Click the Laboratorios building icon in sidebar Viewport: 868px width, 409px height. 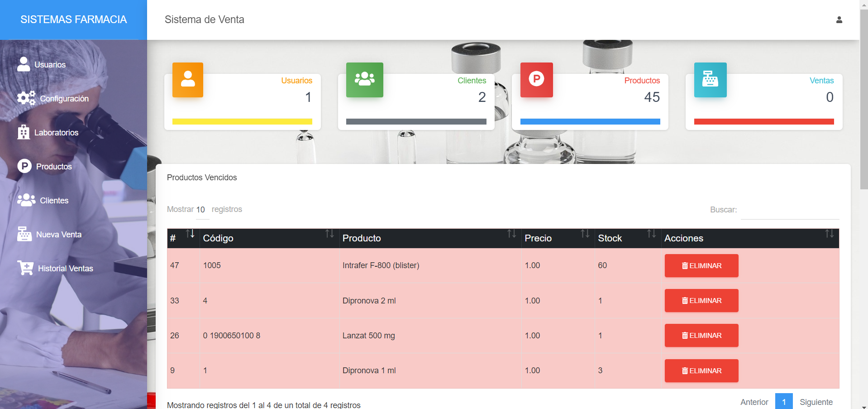pos(24,132)
